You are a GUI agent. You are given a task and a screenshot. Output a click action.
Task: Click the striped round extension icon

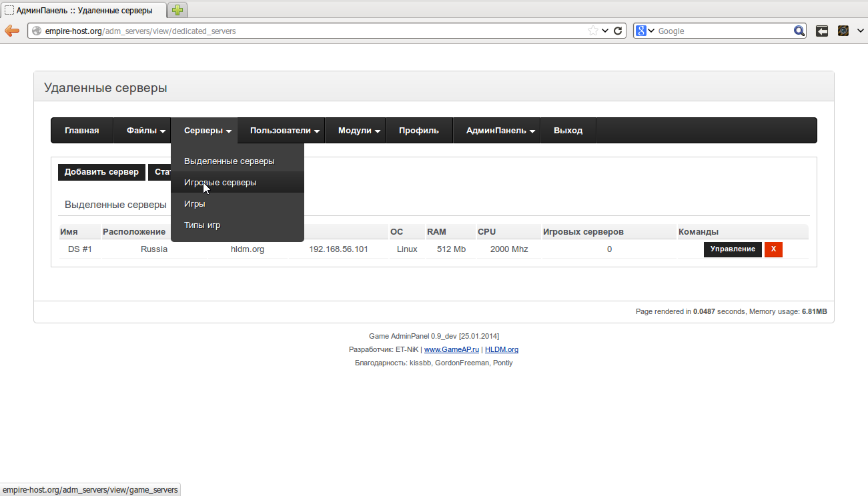843,31
